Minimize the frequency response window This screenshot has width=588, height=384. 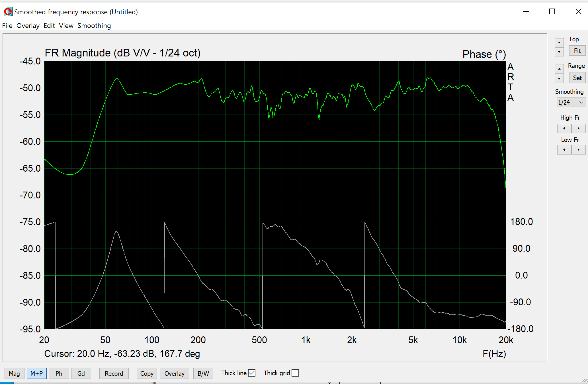point(526,12)
